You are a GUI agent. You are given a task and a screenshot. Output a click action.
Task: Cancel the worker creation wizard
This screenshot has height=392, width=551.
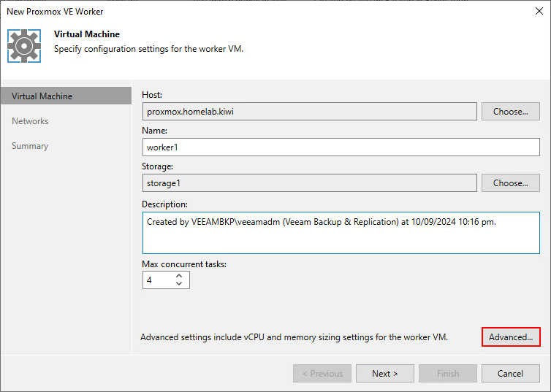[x=510, y=374]
